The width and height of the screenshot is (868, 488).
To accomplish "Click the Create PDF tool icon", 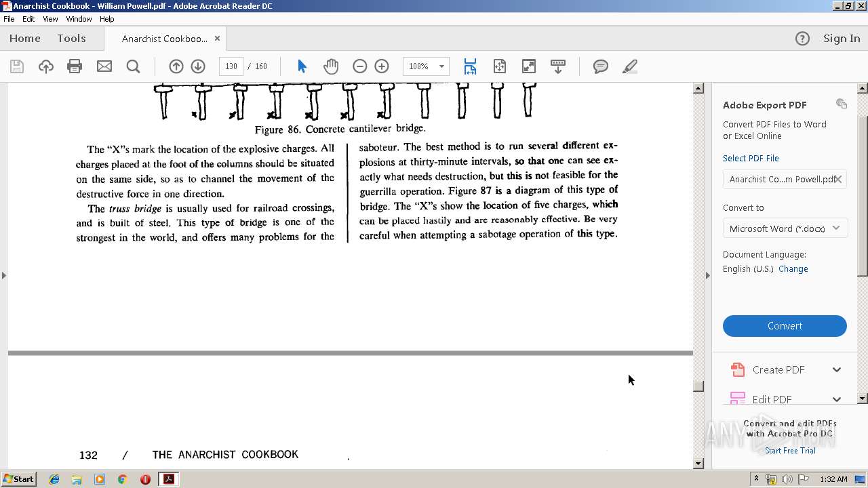I will [737, 369].
